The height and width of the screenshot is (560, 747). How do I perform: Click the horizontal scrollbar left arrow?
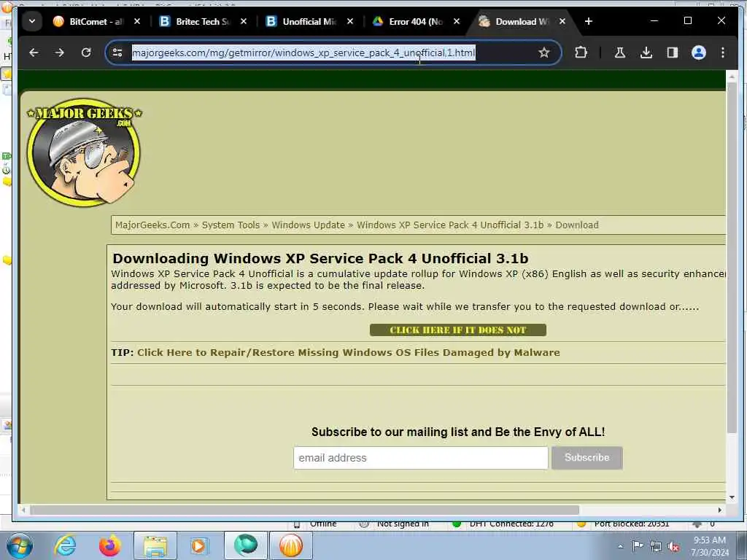pyautogui.click(x=23, y=510)
